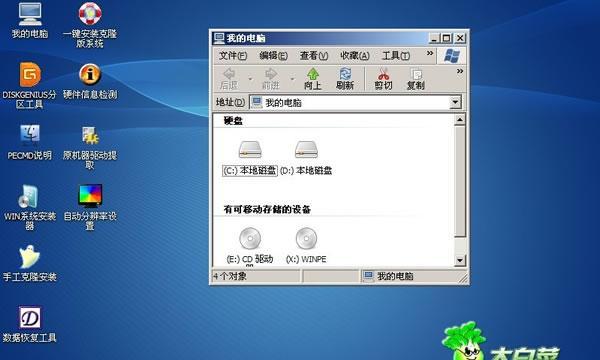
Task: Launch 原机器驱动提取 desktop shortcut
Action: click(90, 147)
